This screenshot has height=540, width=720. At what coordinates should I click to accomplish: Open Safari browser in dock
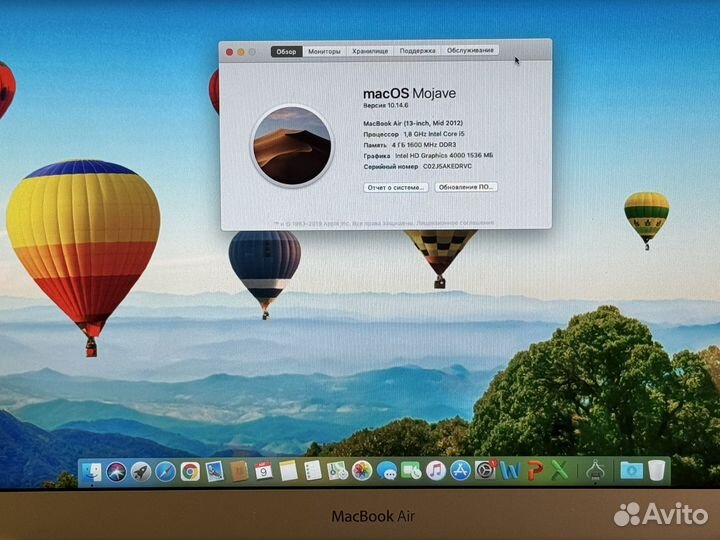(165, 472)
